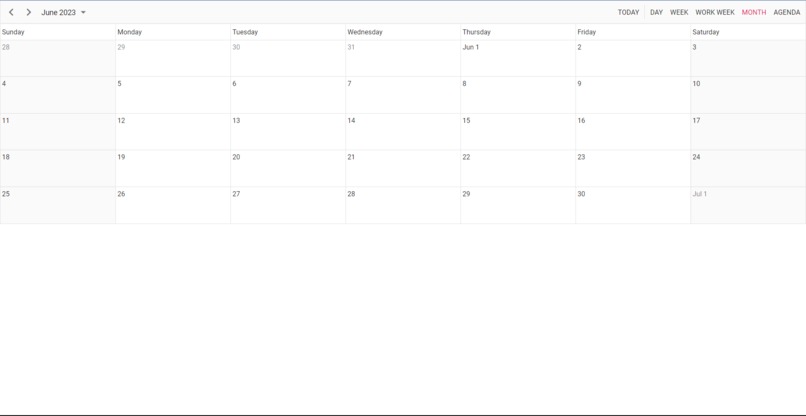Image resolution: width=806 pixels, height=416 pixels.
Task: Click the Friday column header
Action: [633, 32]
